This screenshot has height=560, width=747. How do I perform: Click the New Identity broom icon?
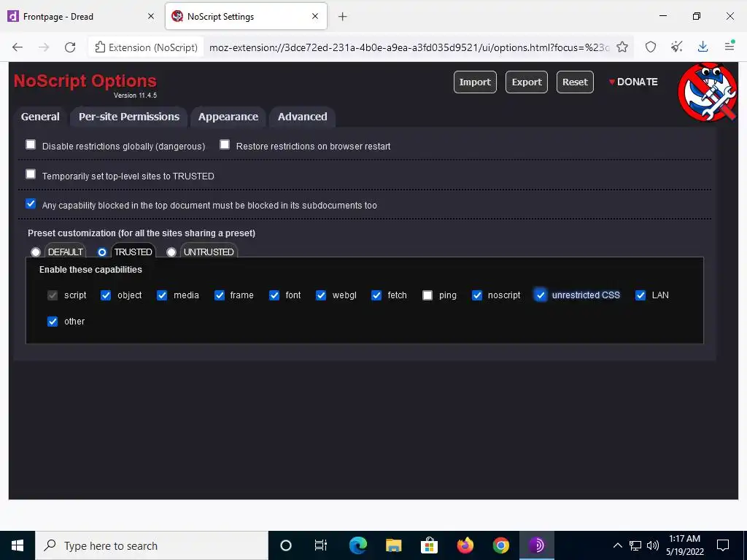[x=676, y=47]
